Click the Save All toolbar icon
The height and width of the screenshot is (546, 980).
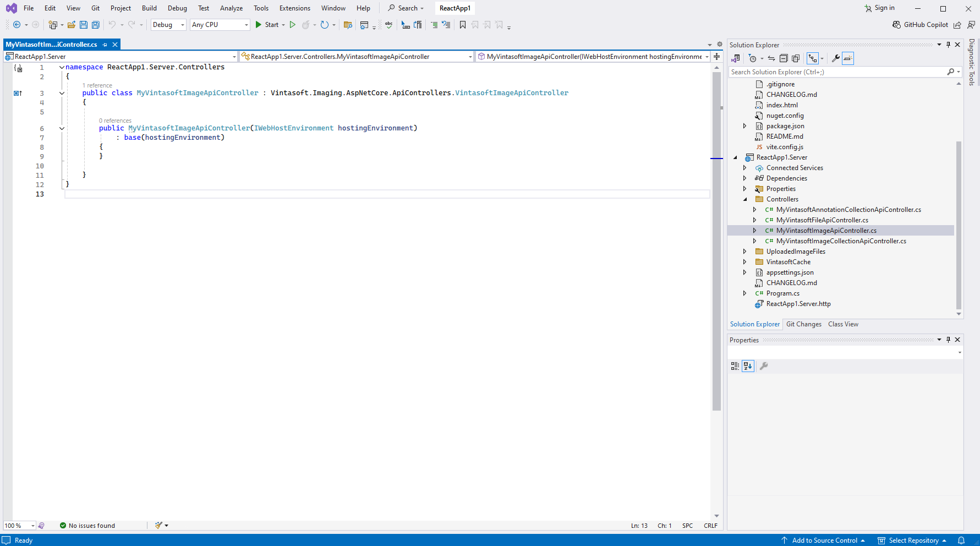pyautogui.click(x=96, y=25)
